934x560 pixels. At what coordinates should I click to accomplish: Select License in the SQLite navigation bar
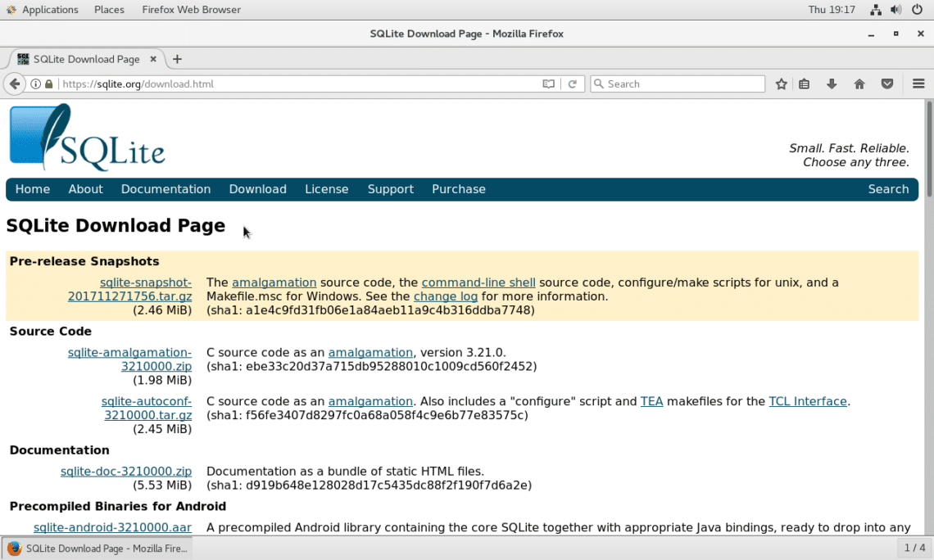pyautogui.click(x=326, y=189)
